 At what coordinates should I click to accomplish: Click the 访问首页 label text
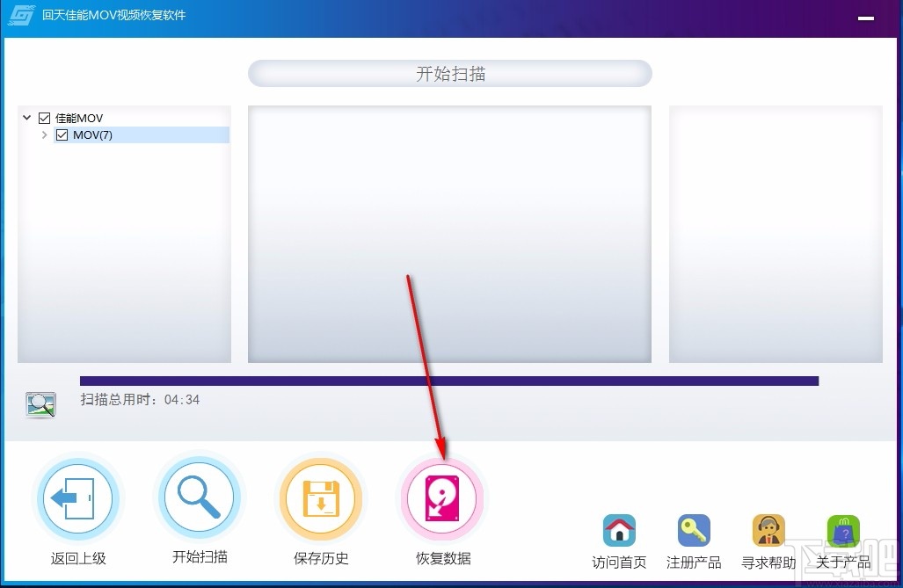click(619, 563)
